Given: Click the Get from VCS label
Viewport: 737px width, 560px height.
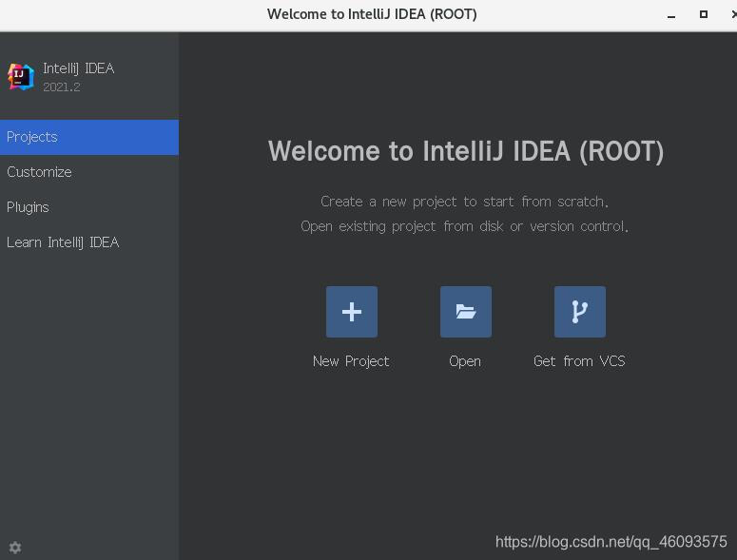Looking at the screenshot, I should 579,361.
